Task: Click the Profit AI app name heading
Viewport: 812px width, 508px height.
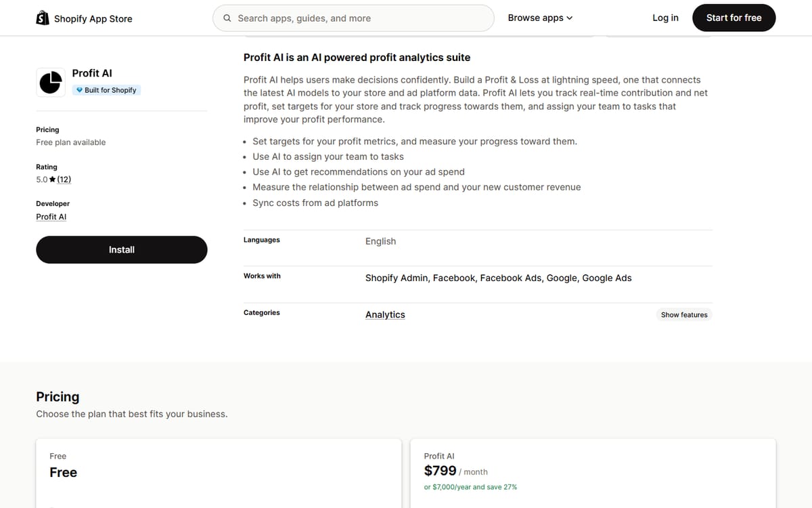Action: (92, 73)
